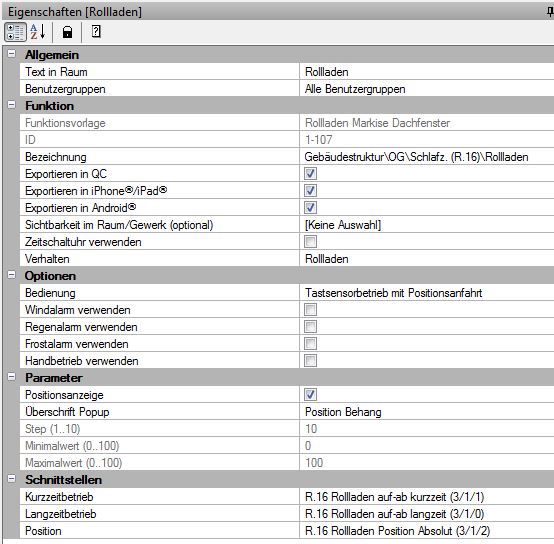Open Bedienung Tastsensorbetrieb mit Positionsanfahrt value
Screen dimensions: 554x544
[427, 292]
